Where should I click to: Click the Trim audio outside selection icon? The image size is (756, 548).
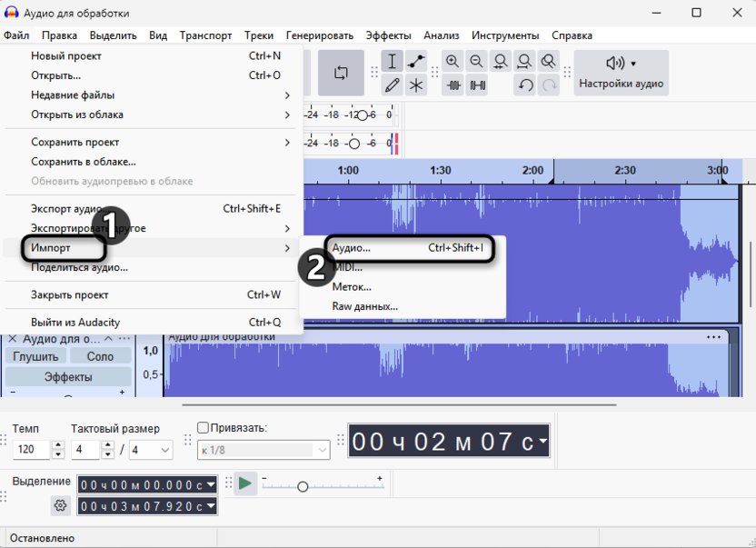(453, 85)
